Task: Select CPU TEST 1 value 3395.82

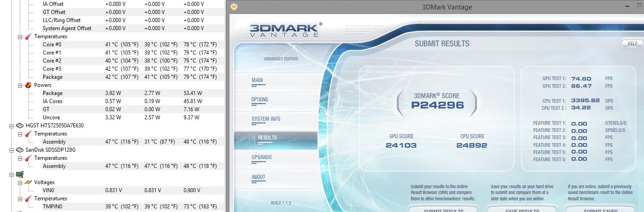Action: tap(585, 101)
